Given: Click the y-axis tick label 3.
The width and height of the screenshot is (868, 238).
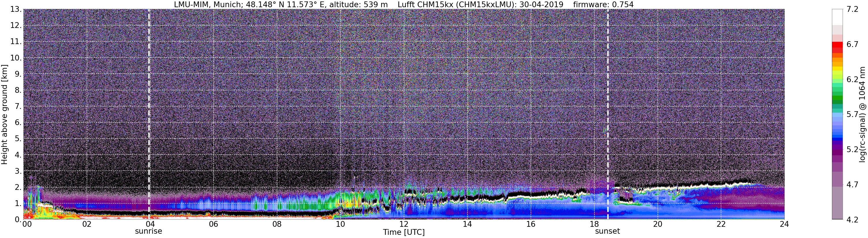Looking at the screenshot, I should [x=18, y=171].
